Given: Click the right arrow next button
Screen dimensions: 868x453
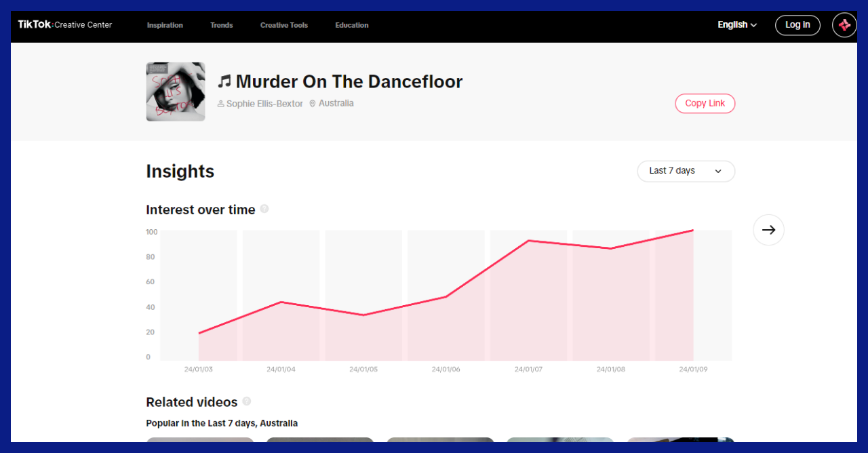Looking at the screenshot, I should [768, 230].
